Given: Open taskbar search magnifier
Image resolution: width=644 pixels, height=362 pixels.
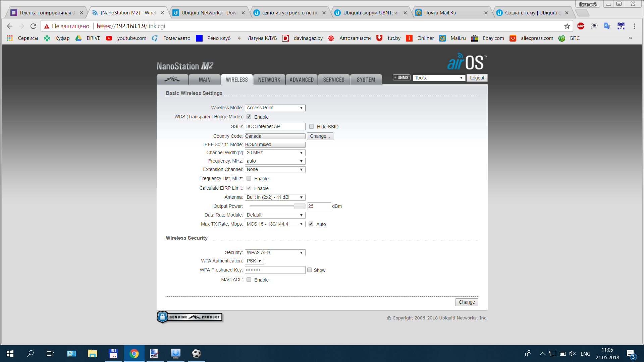Looking at the screenshot, I should [x=30, y=354].
